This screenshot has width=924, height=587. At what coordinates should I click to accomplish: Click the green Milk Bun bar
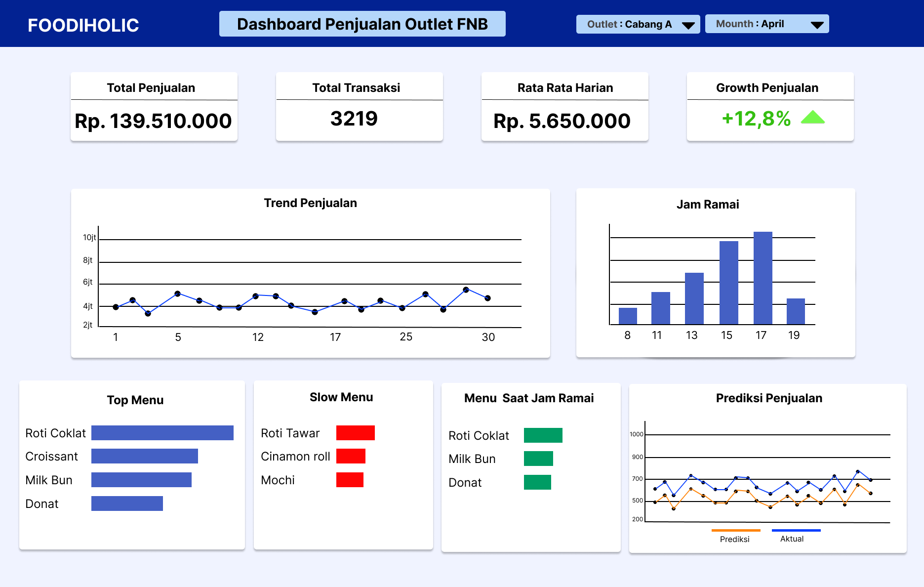538,459
